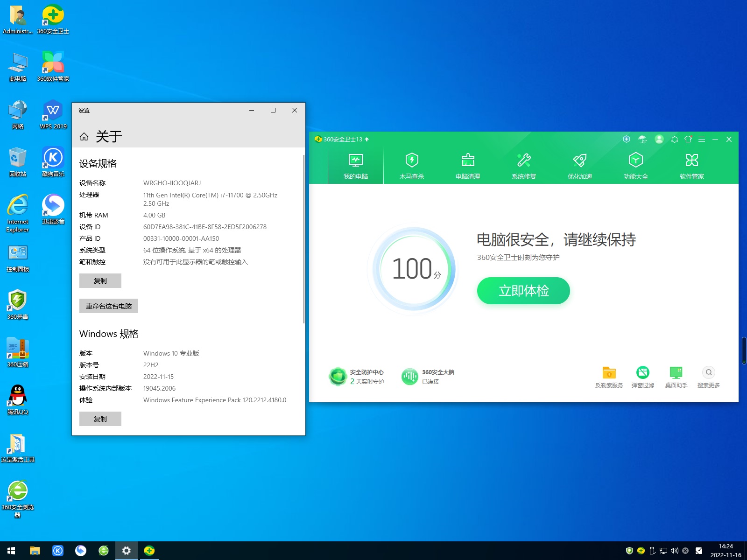Click the Settings window vertical scrollbar
Viewport: 747px width, 560px height.
point(304,239)
